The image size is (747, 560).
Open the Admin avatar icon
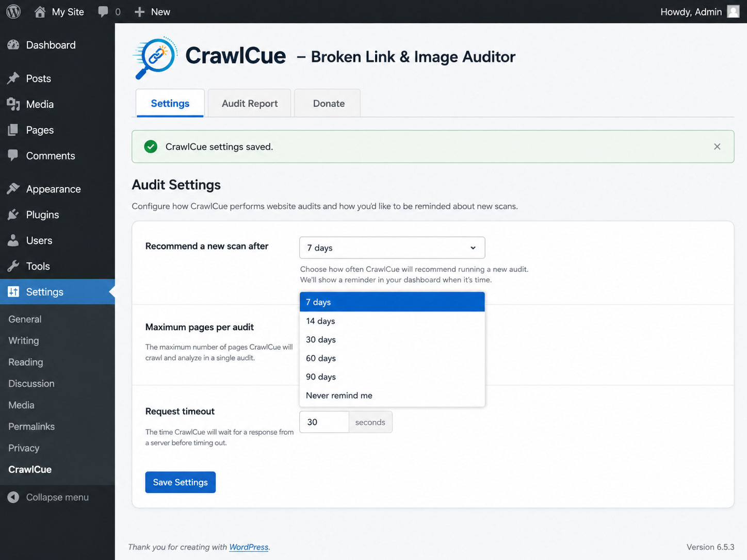pyautogui.click(x=733, y=11)
